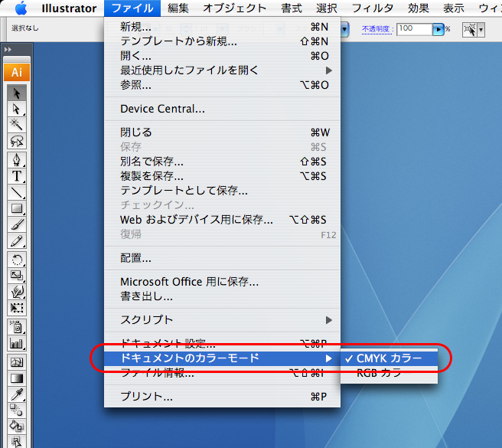Choose 新規... from the file menu
This screenshot has width=502, height=448.
[222, 27]
